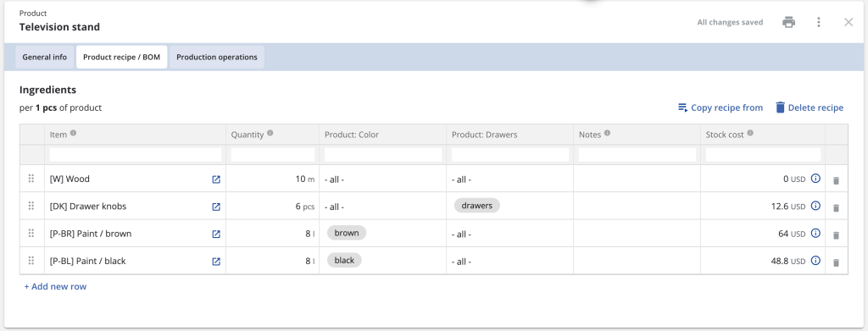
Task: Select the [W] Wood item cell
Action: (x=135, y=179)
